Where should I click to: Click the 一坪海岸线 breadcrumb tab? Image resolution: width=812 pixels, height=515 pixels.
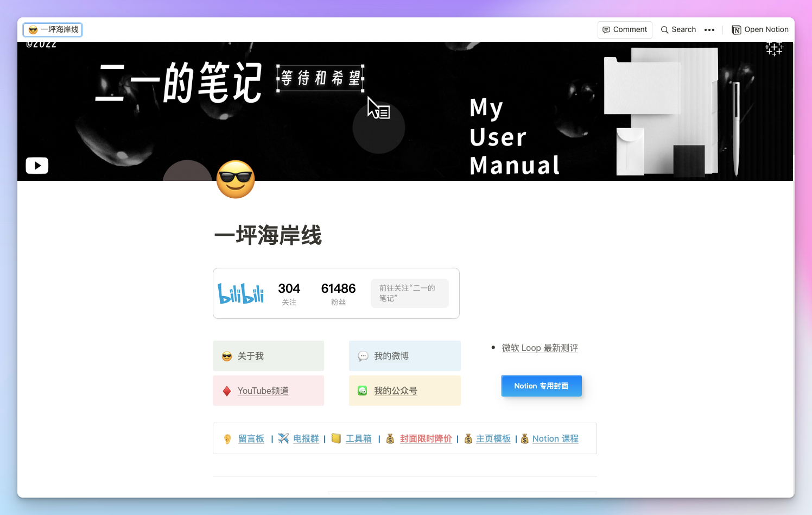[x=52, y=29]
